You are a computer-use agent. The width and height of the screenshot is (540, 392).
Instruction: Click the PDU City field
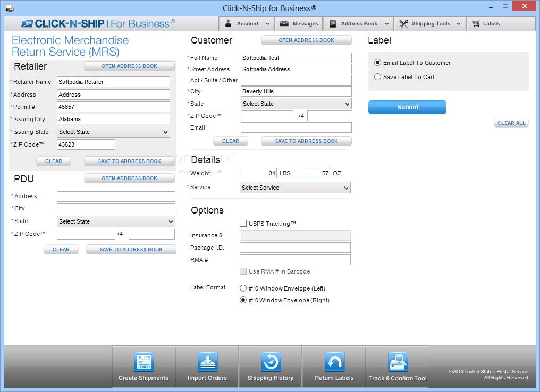[x=116, y=209]
